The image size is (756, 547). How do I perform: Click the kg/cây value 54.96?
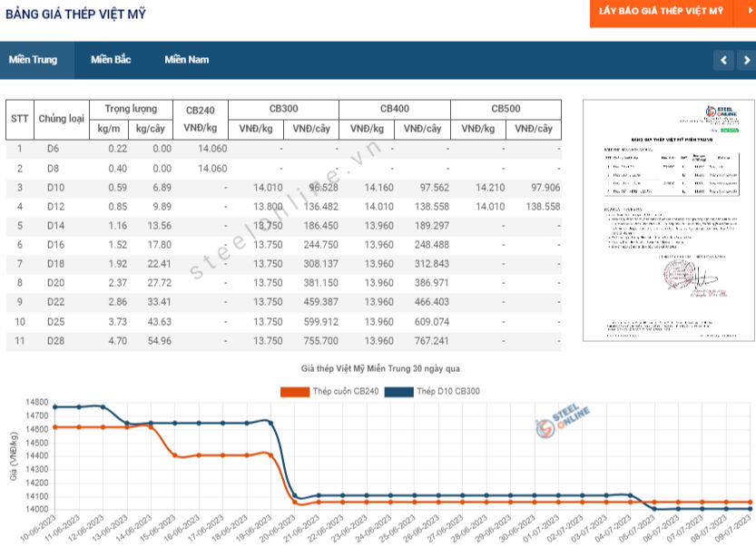coord(159,341)
